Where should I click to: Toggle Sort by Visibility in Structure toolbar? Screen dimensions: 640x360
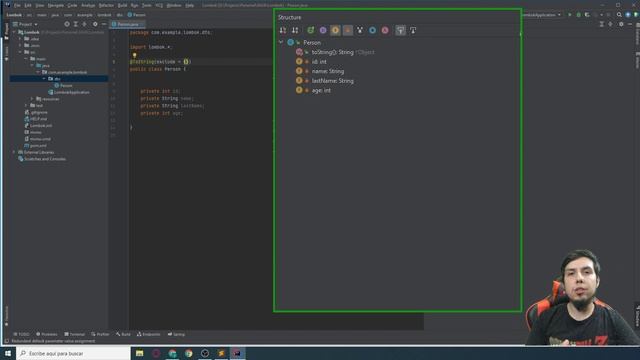pyautogui.click(x=283, y=30)
